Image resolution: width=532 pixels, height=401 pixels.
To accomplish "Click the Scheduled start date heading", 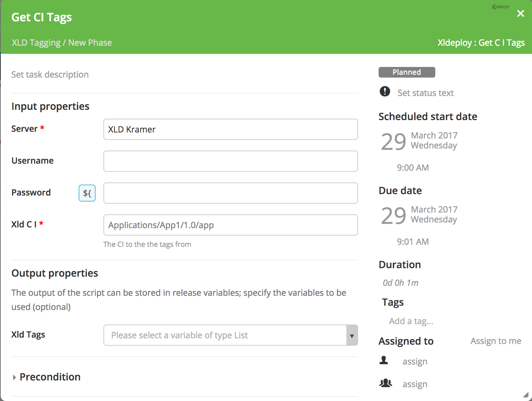I will (x=428, y=117).
